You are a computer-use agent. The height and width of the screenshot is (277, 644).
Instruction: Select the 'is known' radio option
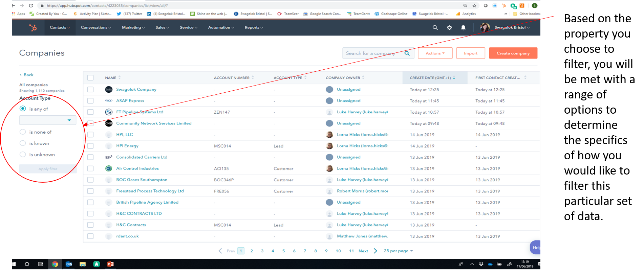click(x=23, y=143)
